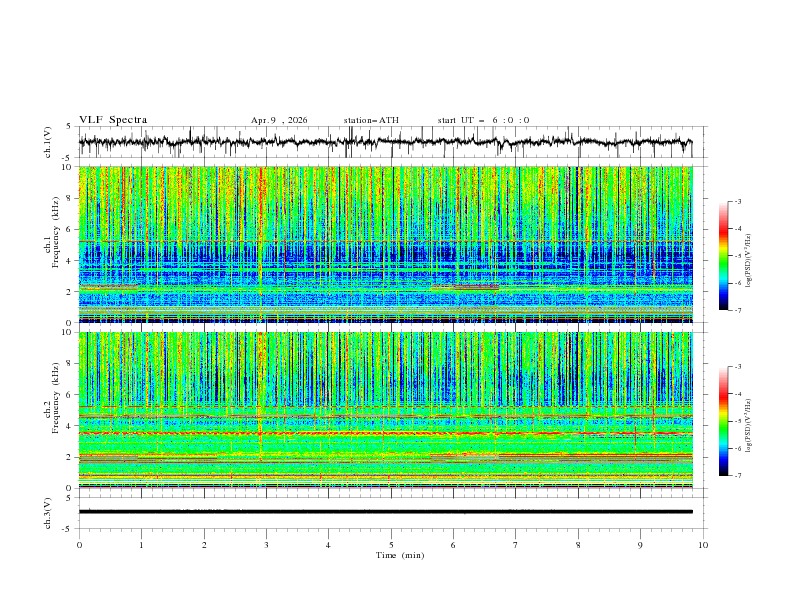Click the "VLF Spectra" plot title
Viewport: 792px width, 612px height.
113,120
